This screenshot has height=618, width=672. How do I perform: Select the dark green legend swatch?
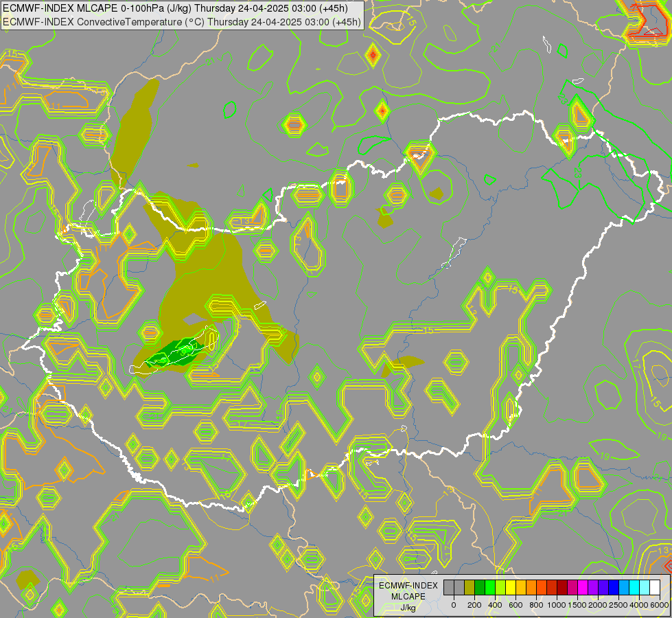[x=480, y=588]
